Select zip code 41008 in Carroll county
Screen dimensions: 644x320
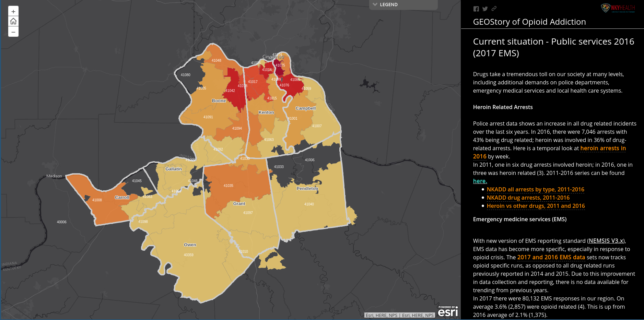97,200
